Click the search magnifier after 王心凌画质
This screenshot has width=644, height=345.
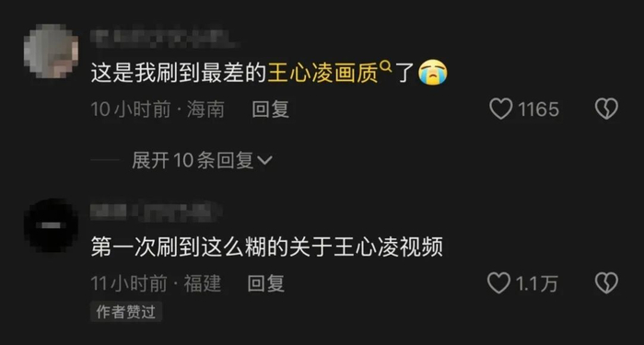[x=385, y=65]
